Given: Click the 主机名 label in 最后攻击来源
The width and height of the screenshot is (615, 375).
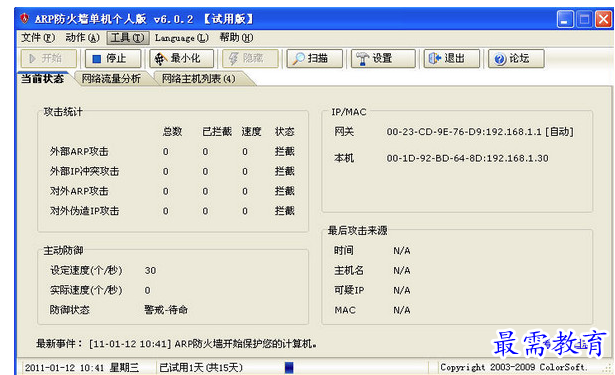Looking at the screenshot, I should [x=349, y=271].
